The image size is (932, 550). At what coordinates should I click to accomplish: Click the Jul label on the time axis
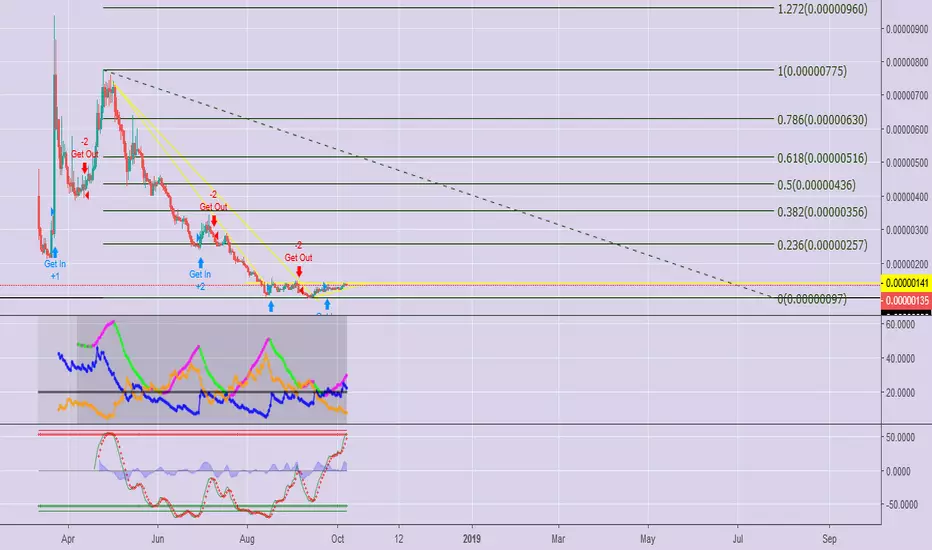(738, 539)
